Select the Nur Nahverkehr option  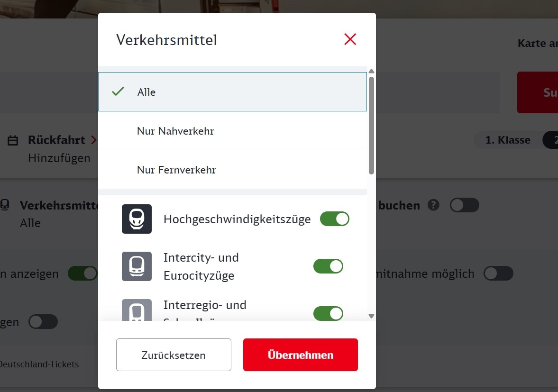pos(232,131)
